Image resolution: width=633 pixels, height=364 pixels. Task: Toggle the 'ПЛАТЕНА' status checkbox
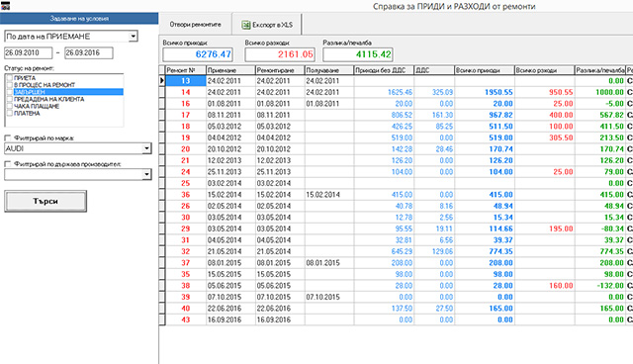9,113
